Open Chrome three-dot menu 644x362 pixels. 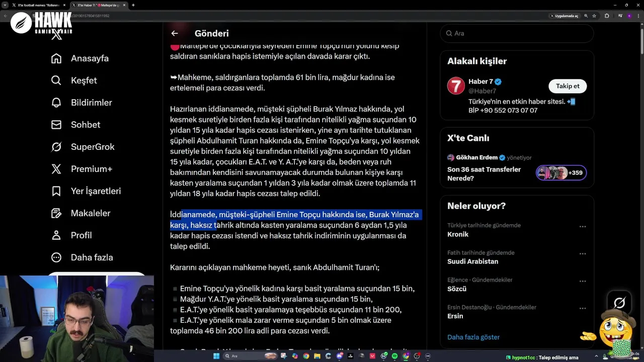click(x=638, y=16)
